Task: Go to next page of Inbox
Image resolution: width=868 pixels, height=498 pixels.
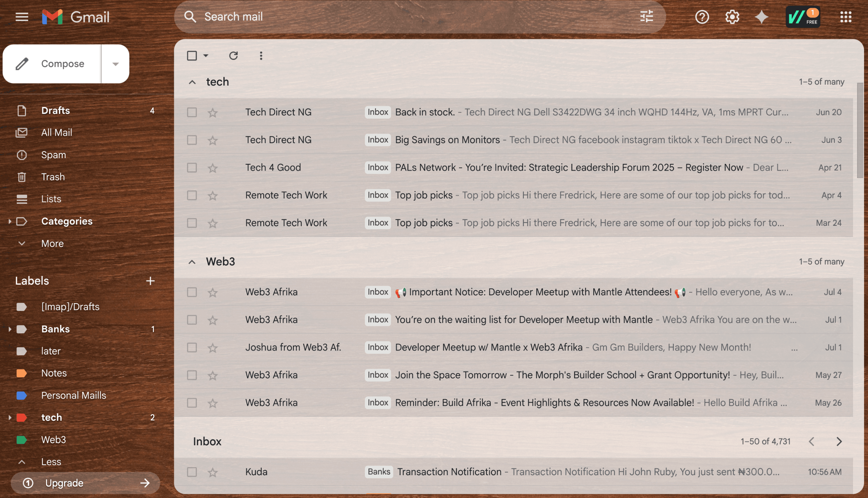Action: click(839, 441)
